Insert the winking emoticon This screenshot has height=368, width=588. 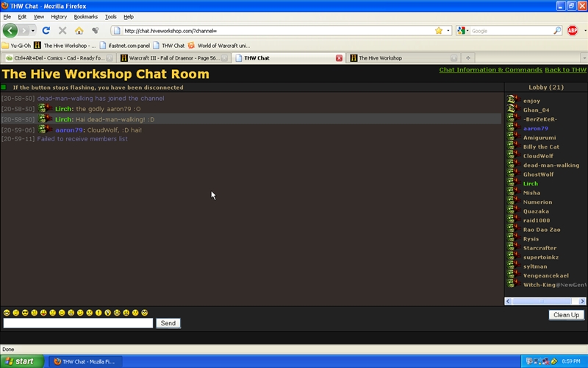[x=80, y=312]
